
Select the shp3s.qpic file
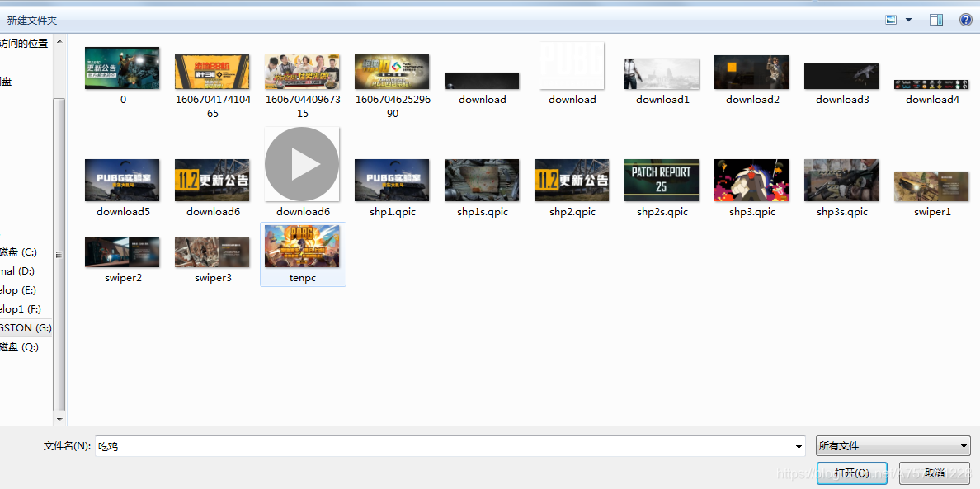coord(842,187)
